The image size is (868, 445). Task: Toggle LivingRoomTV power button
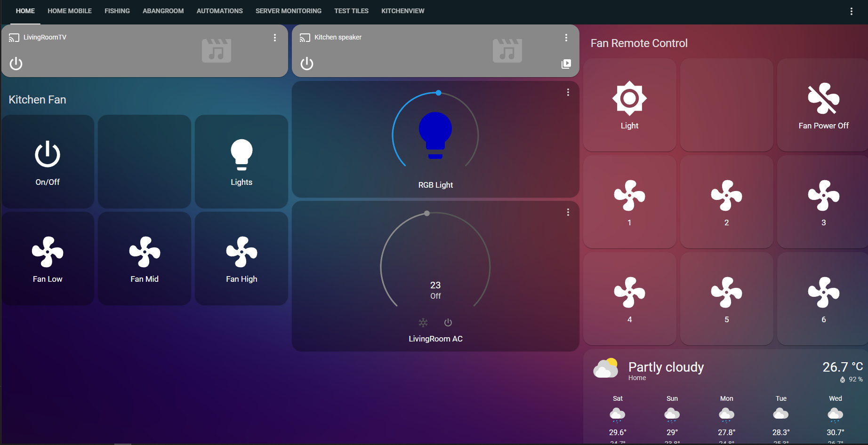tap(16, 64)
